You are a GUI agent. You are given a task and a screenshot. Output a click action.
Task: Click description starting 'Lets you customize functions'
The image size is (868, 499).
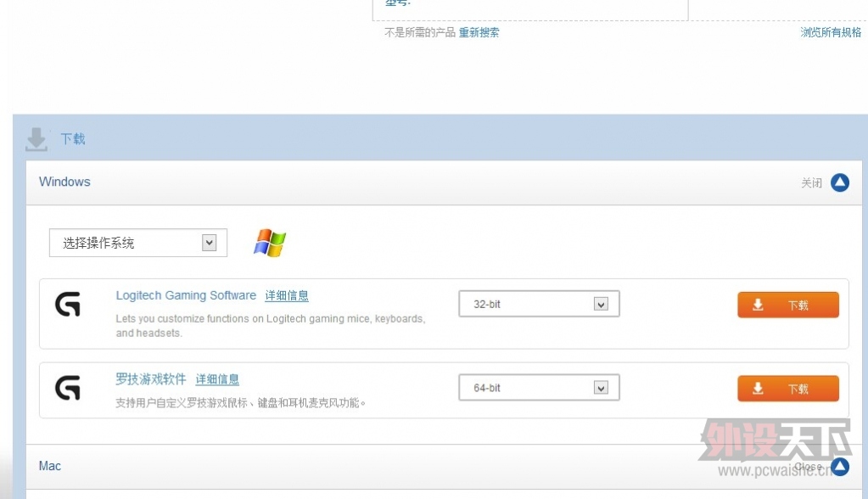(270, 326)
